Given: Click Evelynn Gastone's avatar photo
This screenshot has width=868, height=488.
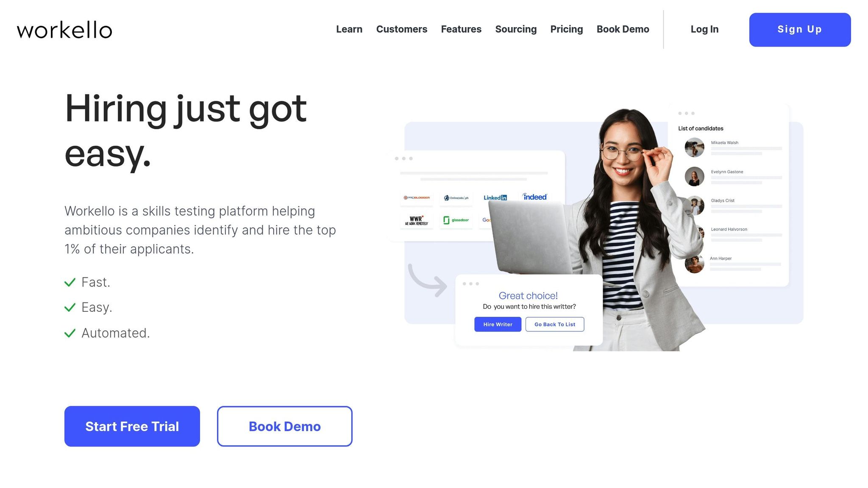Looking at the screenshot, I should (x=694, y=176).
